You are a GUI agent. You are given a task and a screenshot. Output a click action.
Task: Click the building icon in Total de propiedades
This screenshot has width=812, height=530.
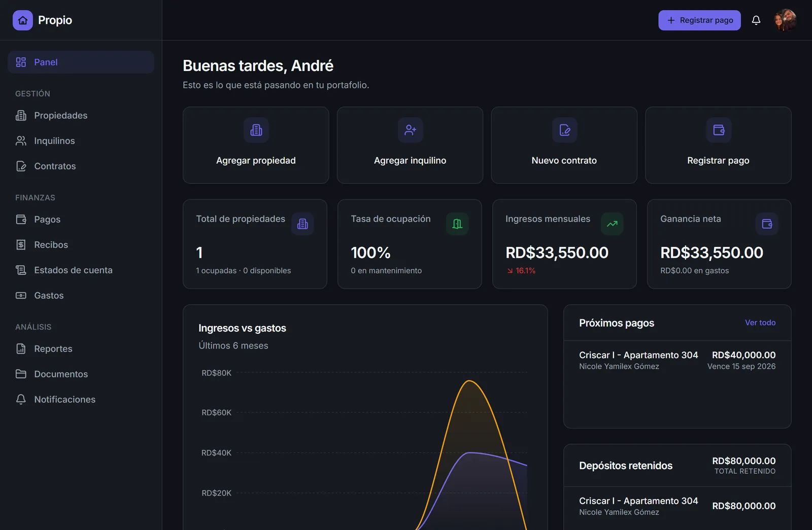(x=302, y=224)
